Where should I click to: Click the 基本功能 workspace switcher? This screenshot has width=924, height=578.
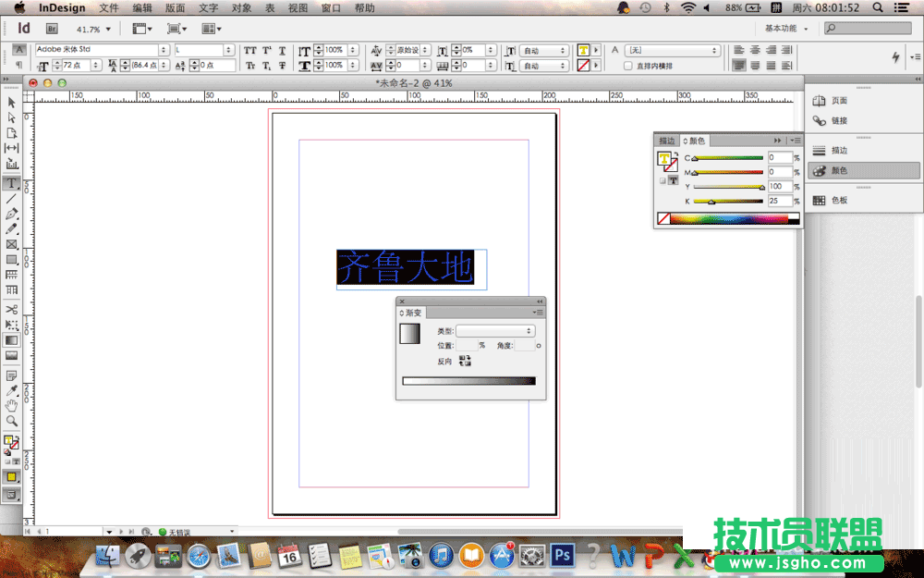pos(782,28)
